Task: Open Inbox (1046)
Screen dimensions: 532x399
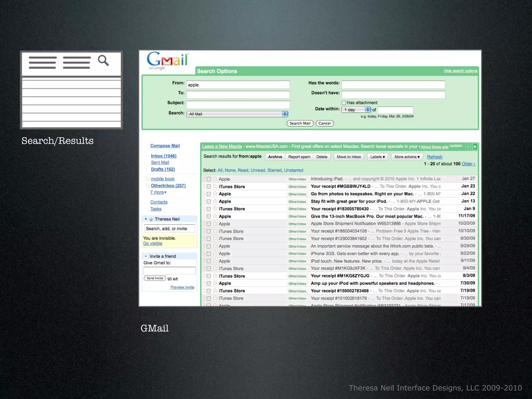Action: (164, 156)
